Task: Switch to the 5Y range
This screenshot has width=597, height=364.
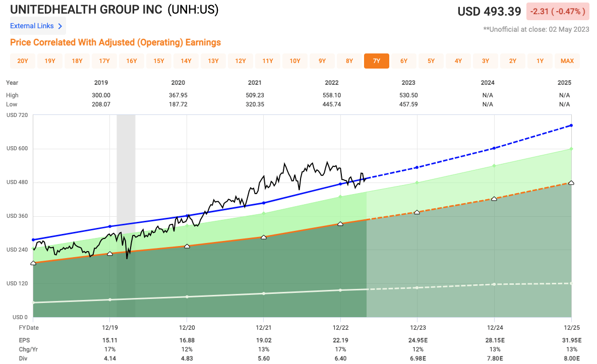Action: [x=431, y=61]
